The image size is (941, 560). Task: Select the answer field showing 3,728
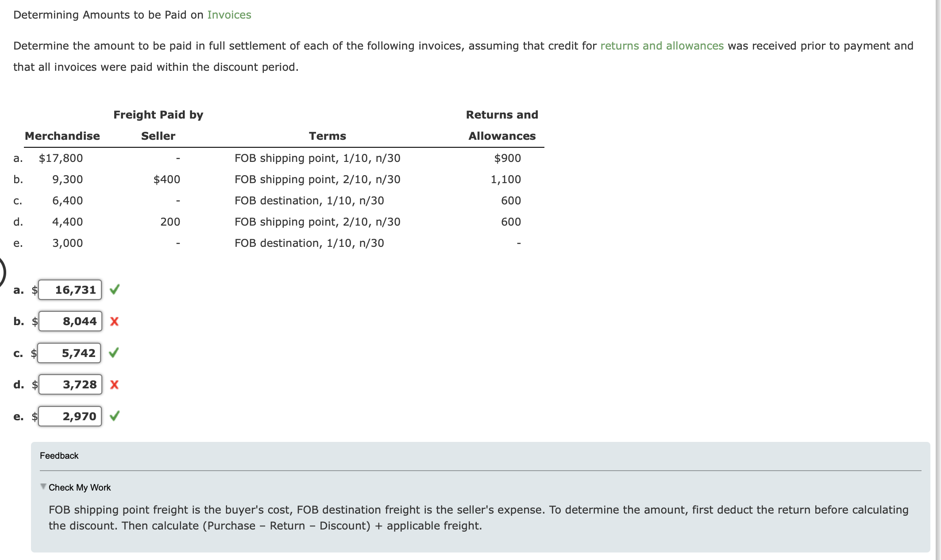tap(69, 384)
